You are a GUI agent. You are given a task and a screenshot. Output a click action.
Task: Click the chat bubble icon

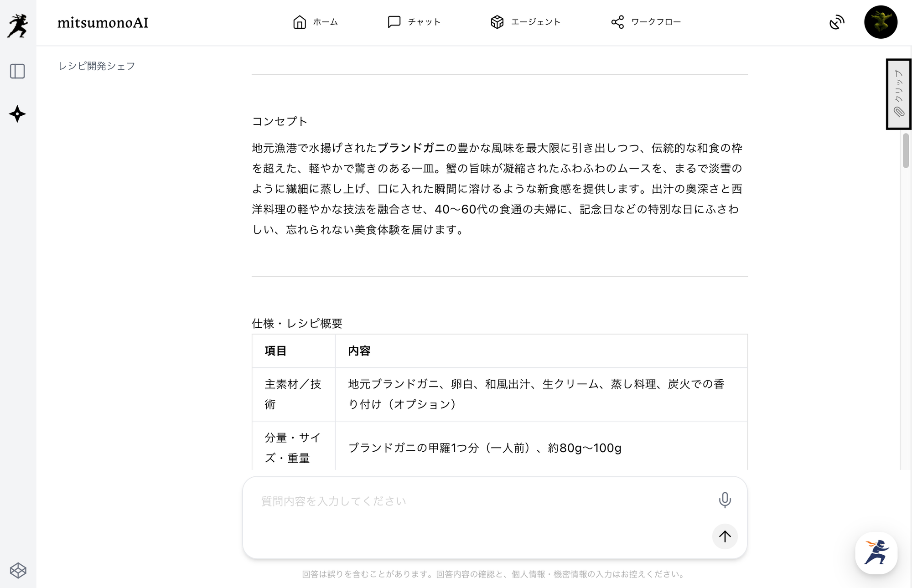tap(394, 22)
